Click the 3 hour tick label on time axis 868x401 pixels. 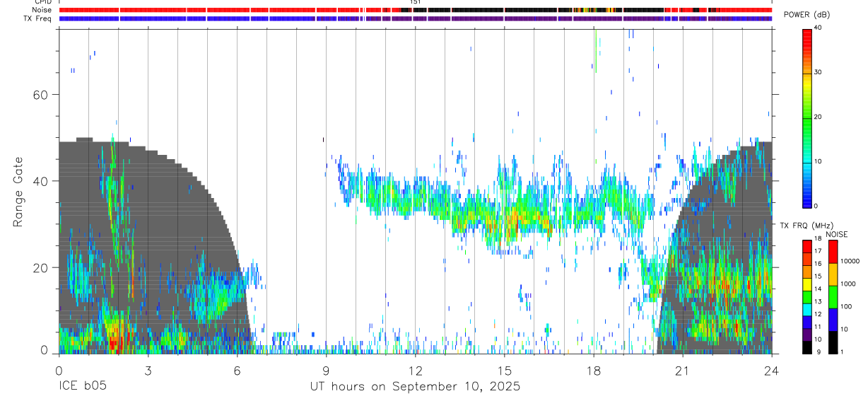tap(148, 371)
